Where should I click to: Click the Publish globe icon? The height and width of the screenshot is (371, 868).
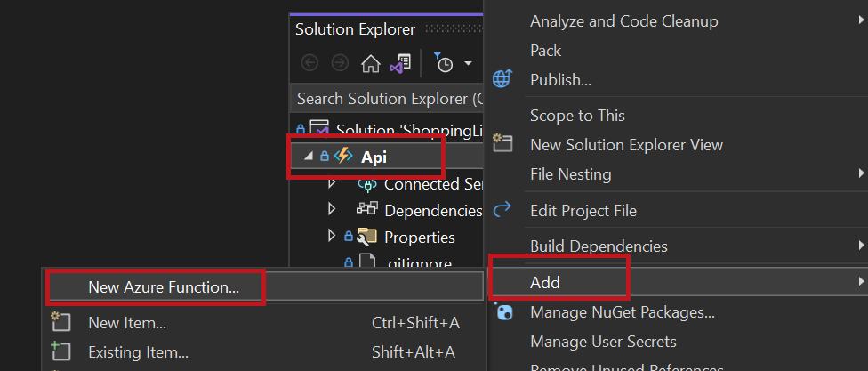(502, 79)
